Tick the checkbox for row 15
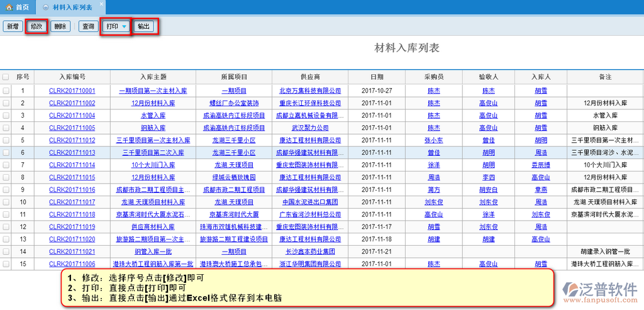This screenshot has height=310, width=644. [6, 263]
